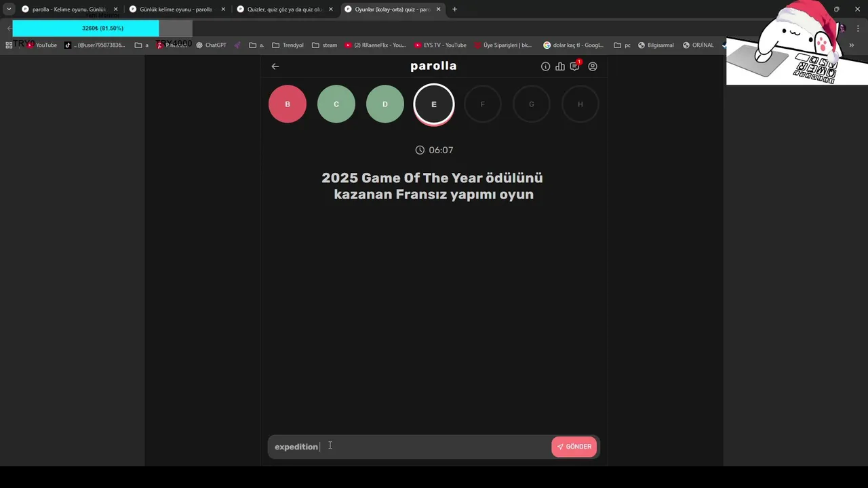868x488 pixels.
Task: Go back with the arrow beside parolla
Action: click(x=275, y=66)
